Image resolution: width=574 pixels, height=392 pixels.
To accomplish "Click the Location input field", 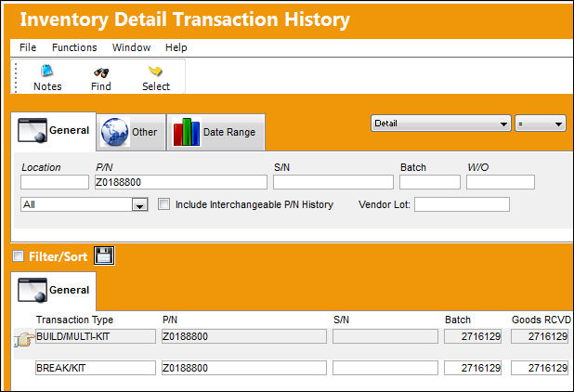I will point(55,182).
